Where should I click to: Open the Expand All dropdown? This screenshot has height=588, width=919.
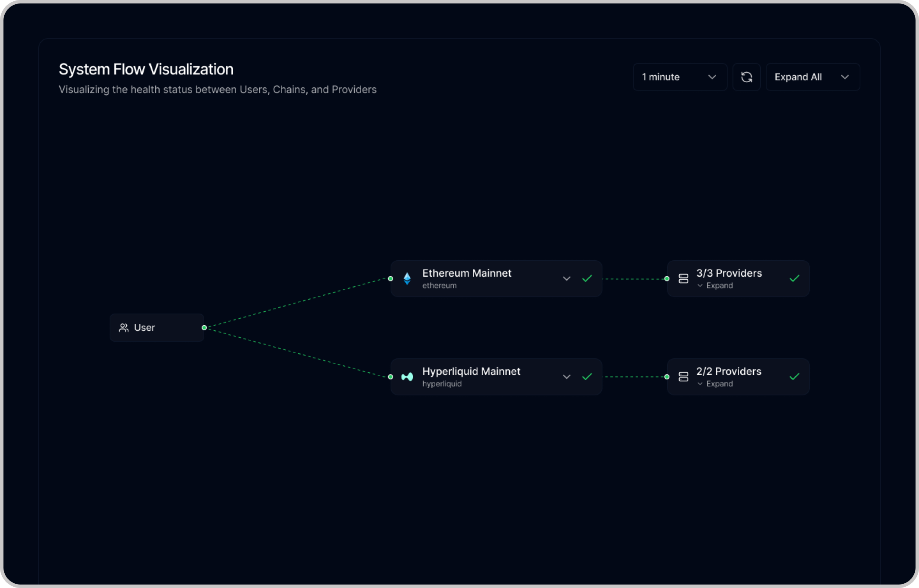812,77
